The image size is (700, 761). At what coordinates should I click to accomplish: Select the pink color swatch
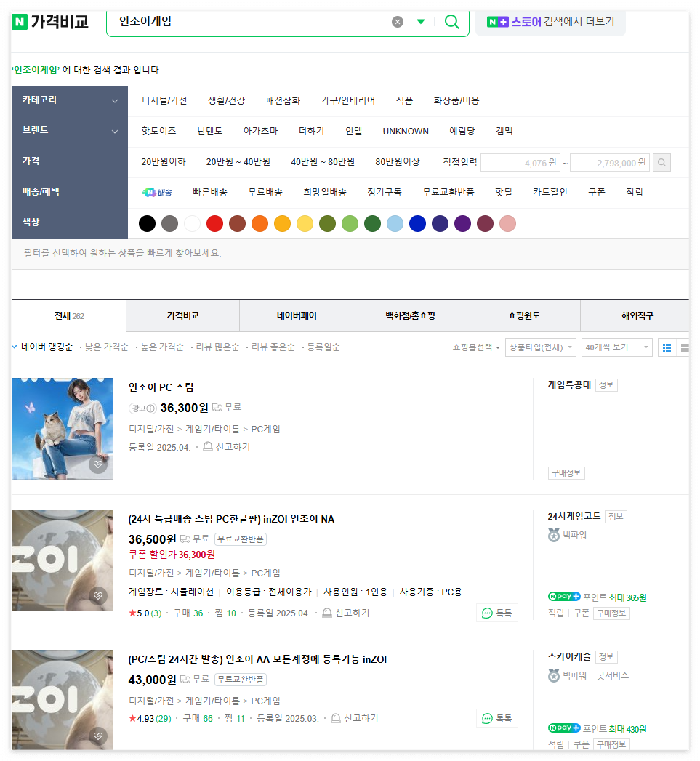(508, 224)
